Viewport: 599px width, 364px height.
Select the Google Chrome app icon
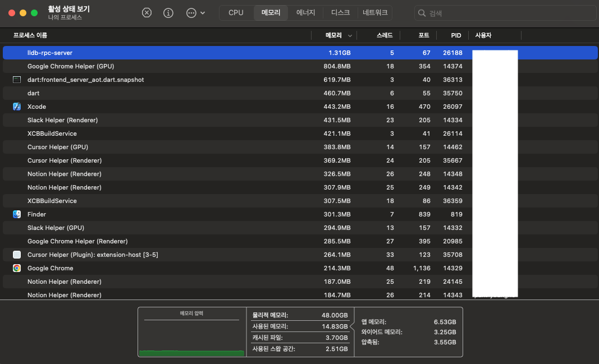(17, 268)
